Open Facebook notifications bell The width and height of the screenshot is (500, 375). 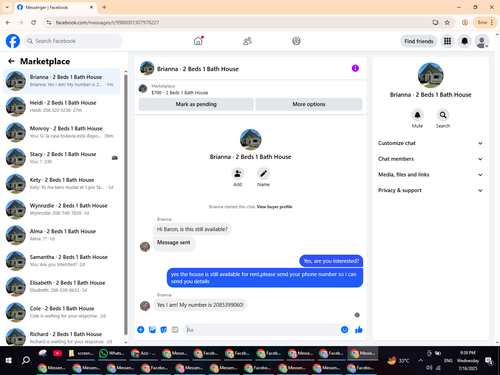(464, 41)
